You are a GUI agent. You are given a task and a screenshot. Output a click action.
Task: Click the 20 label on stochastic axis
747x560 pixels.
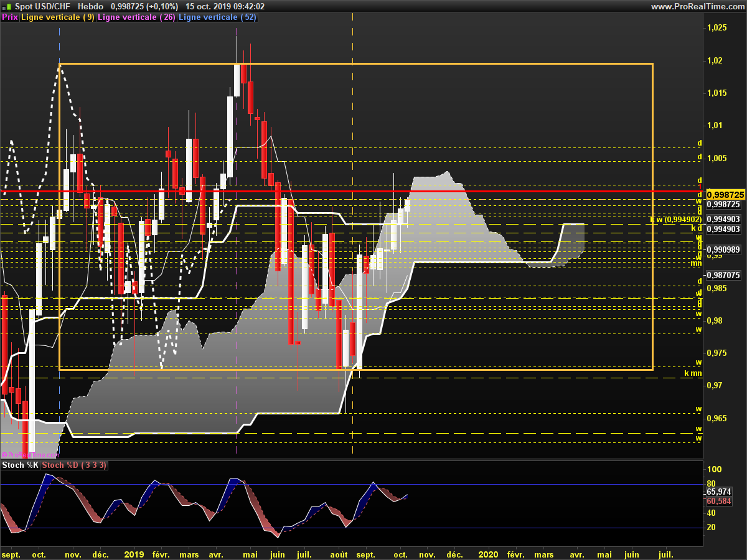(713, 527)
